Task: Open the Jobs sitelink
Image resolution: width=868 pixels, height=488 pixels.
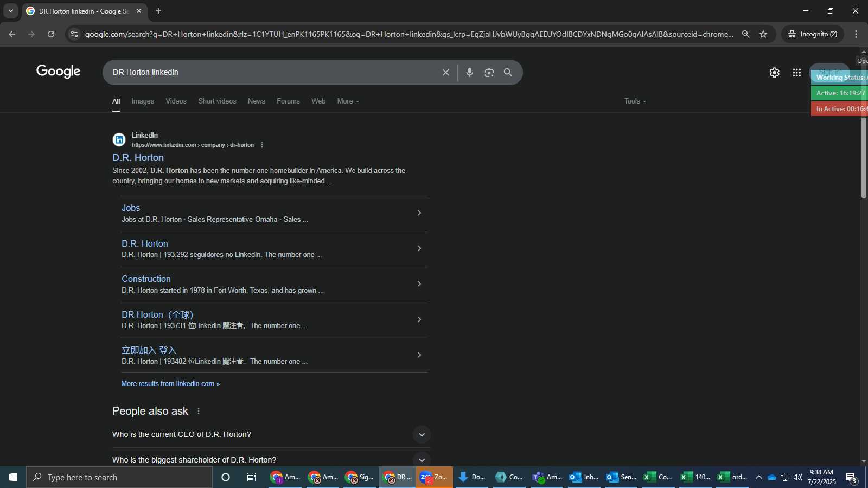Action: (x=131, y=208)
